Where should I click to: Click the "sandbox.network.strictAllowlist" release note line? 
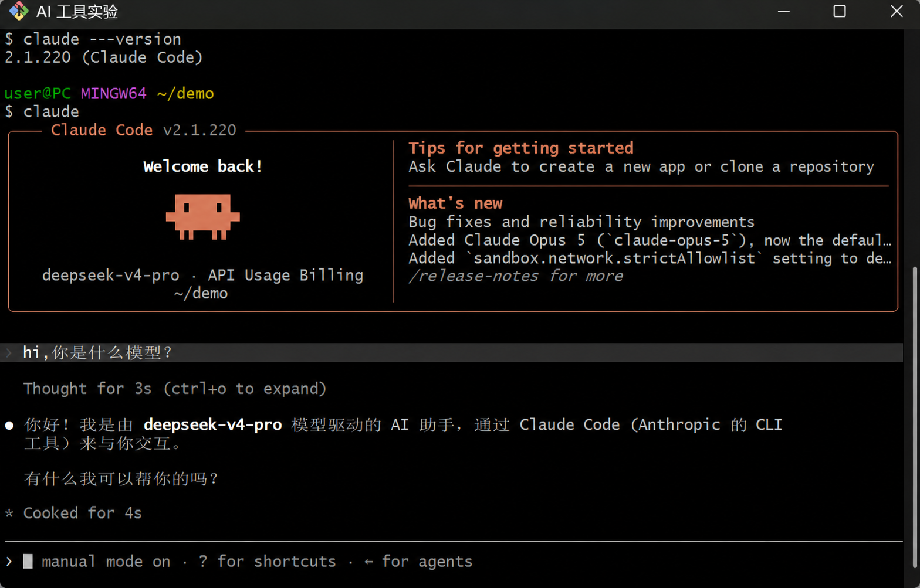pos(650,259)
